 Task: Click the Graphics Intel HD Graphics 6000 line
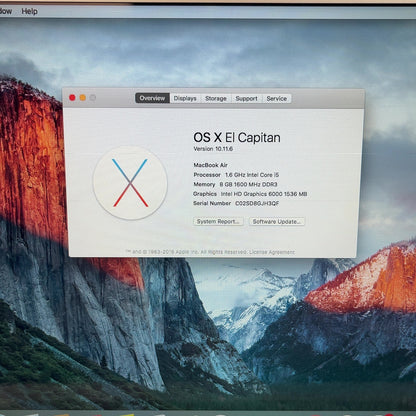coord(250,194)
